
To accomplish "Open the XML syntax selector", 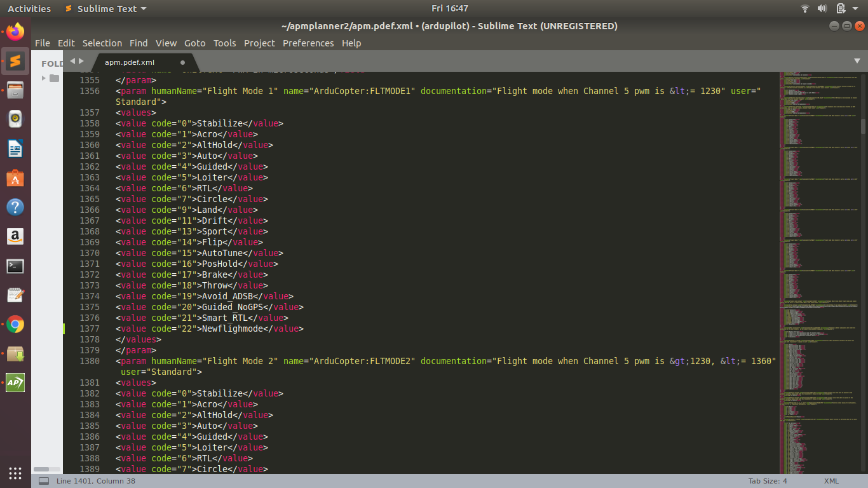I will click(x=830, y=481).
